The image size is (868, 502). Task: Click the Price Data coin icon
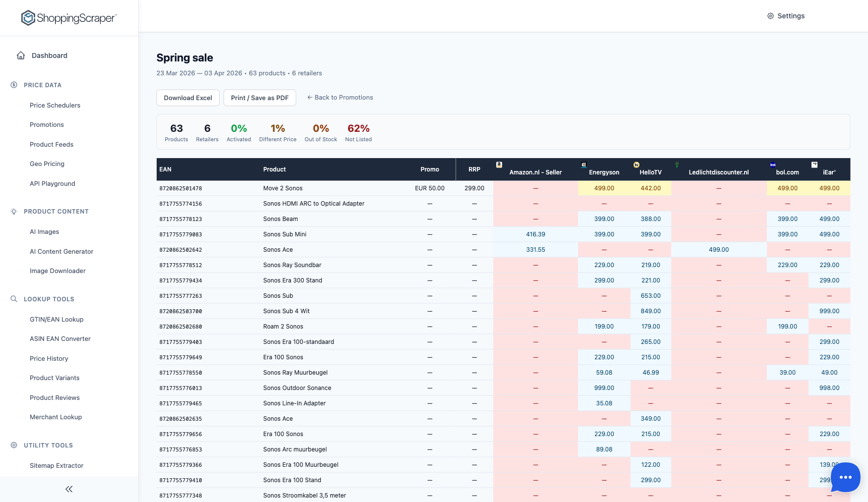click(13, 85)
